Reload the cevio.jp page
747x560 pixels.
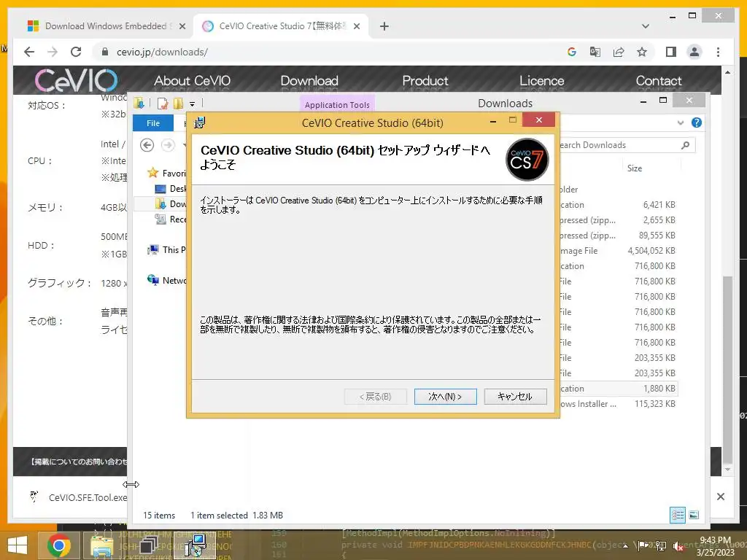76,52
